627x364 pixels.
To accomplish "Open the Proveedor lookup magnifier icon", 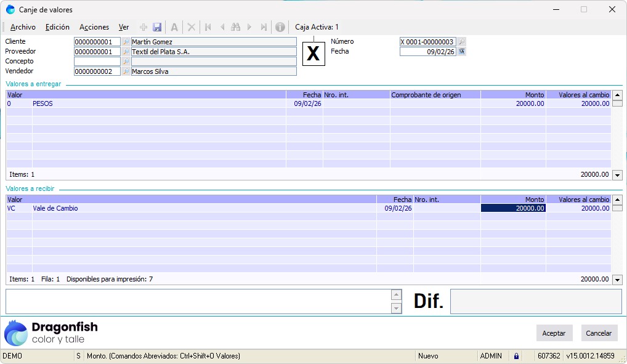I will click(x=126, y=52).
